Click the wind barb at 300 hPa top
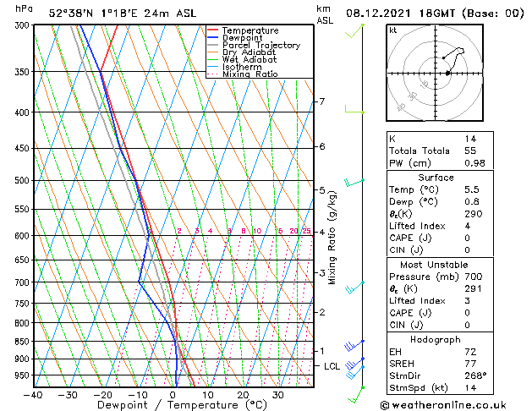Screen dimensions: 532x411 (x=355, y=30)
